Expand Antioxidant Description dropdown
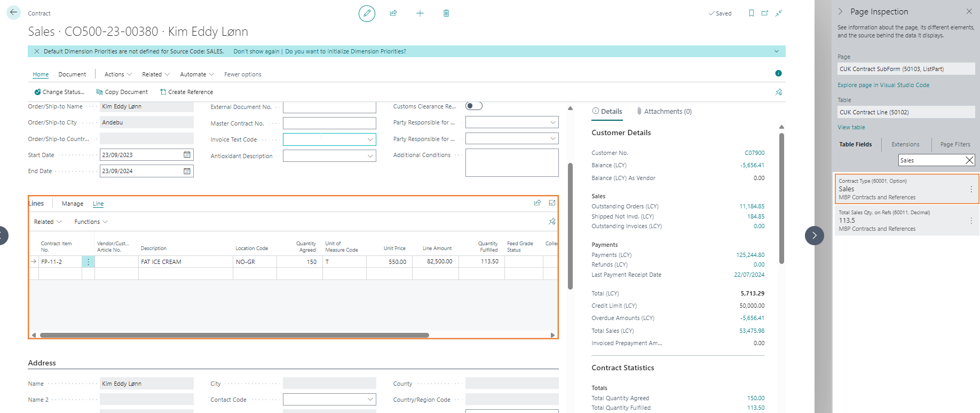The image size is (980, 413). pos(370,156)
